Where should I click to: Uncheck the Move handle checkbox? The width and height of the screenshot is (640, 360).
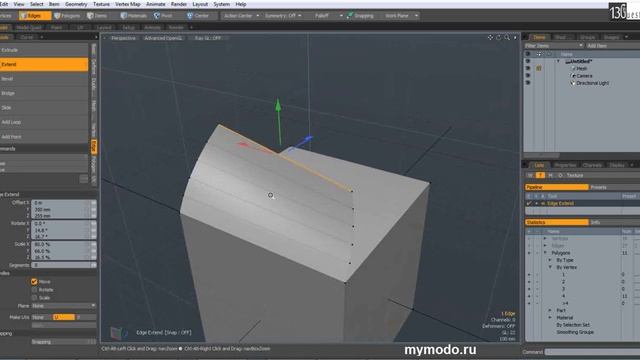[34, 282]
